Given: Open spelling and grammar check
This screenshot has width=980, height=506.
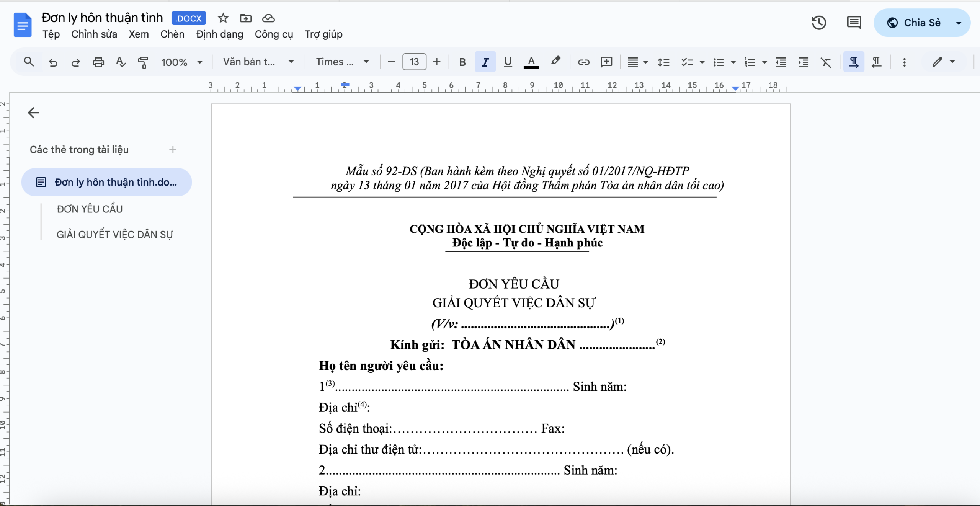Looking at the screenshot, I should [121, 62].
